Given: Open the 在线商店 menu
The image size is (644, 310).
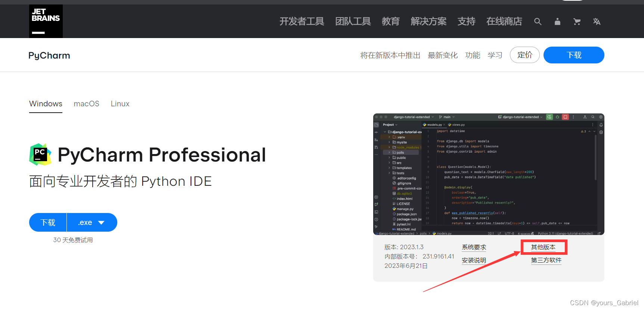Looking at the screenshot, I should pyautogui.click(x=504, y=22).
